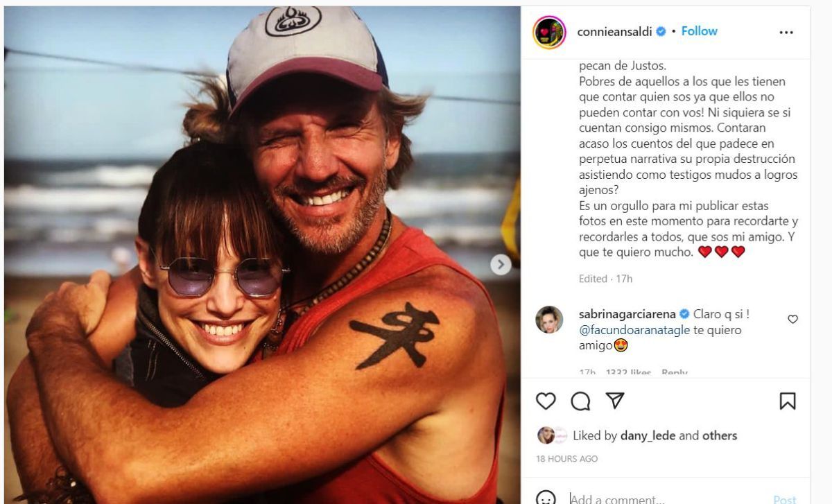The width and height of the screenshot is (832, 504).
Task: Open the emoji picker smiley icon
Action: click(546, 498)
